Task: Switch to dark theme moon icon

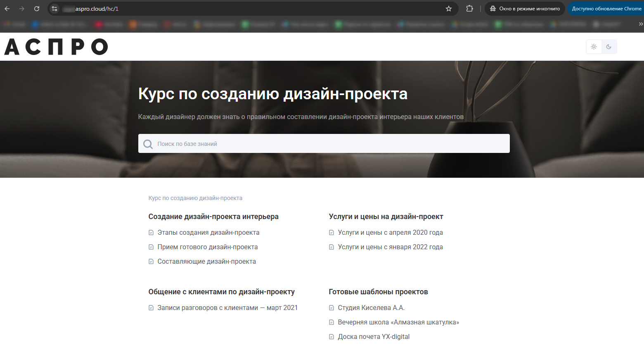Action: coord(609,47)
